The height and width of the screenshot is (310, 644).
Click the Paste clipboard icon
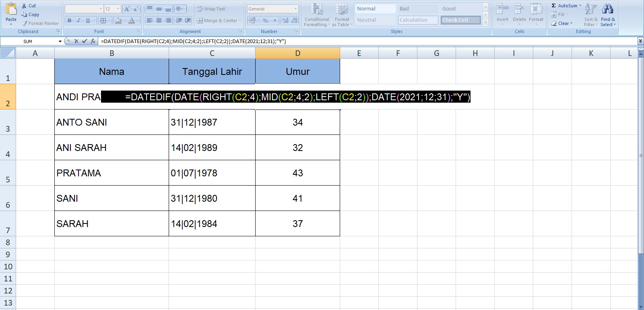point(11,9)
